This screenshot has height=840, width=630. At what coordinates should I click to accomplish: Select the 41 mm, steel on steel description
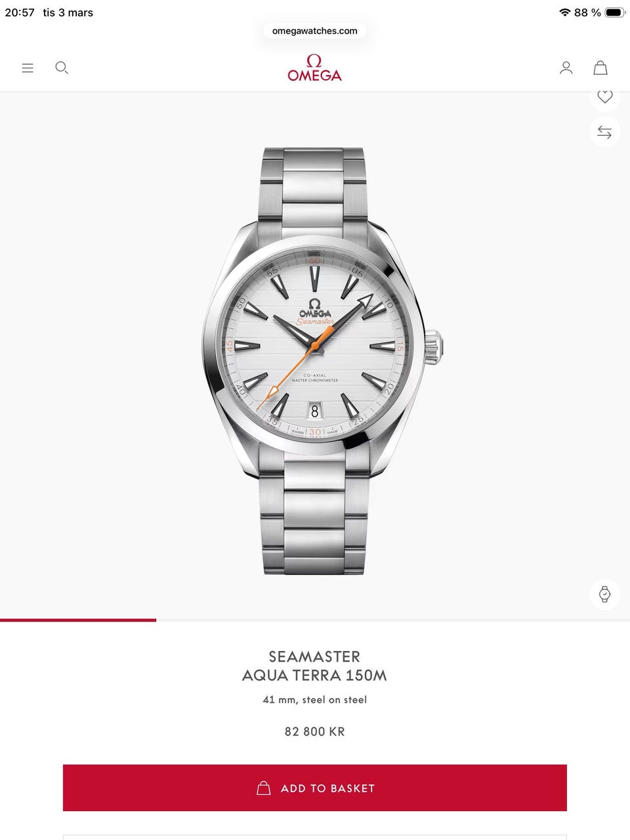click(x=314, y=700)
